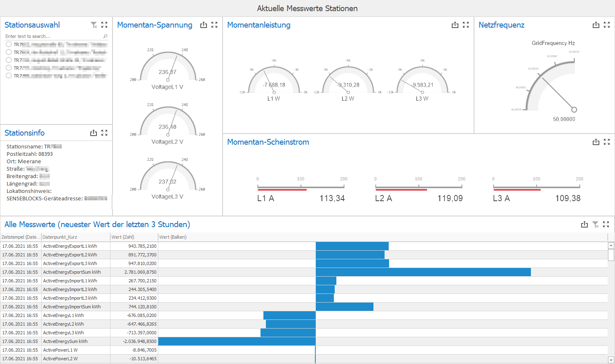Select the ActiveEnergyL2 kWh row
The height and width of the screenshot is (364, 615).
[304, 324]
